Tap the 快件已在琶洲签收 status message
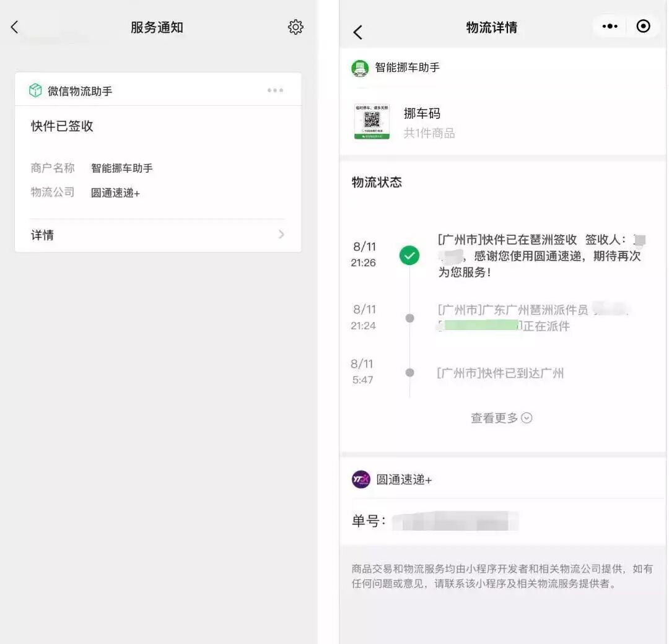This screenshot has width=669, height=644. tap(541, 256)
